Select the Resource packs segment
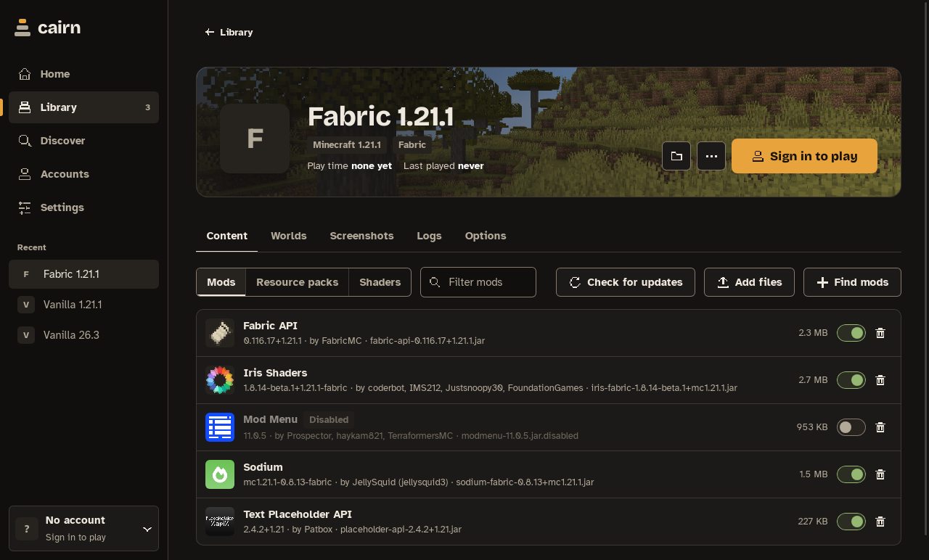Screen dimensions: 929x560 point(298,282)
